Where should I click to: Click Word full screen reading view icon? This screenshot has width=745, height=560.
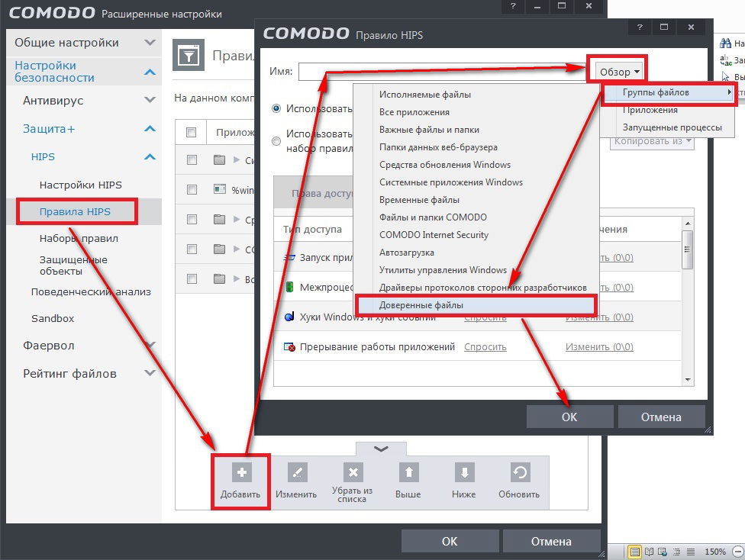[649, 552]
